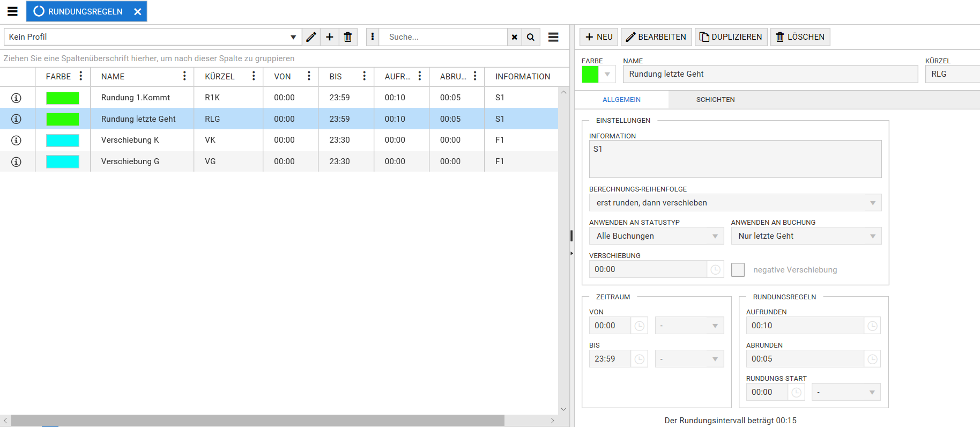Select the Verschiebung K row name
The image size is (980, 427).
[130, 140]
